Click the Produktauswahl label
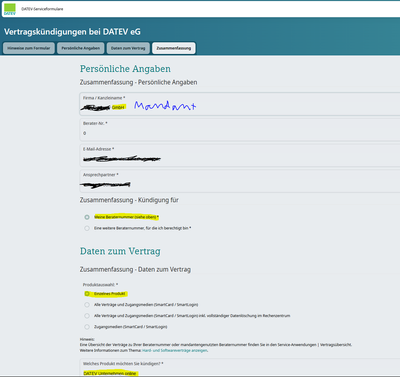The height and width of the screenshot is (377, 400). point(100,285)
